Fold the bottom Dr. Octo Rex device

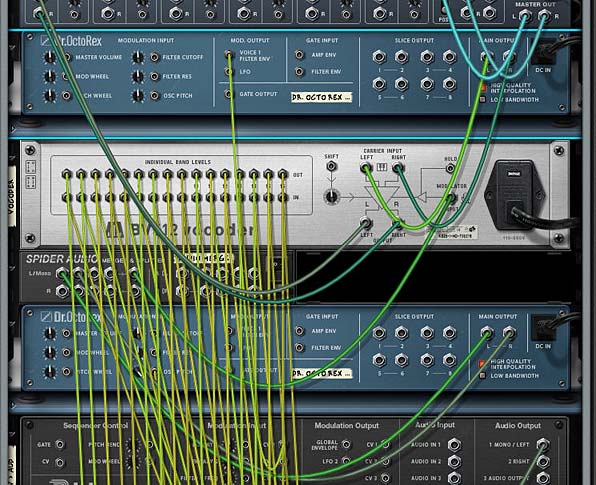[13, 324]
